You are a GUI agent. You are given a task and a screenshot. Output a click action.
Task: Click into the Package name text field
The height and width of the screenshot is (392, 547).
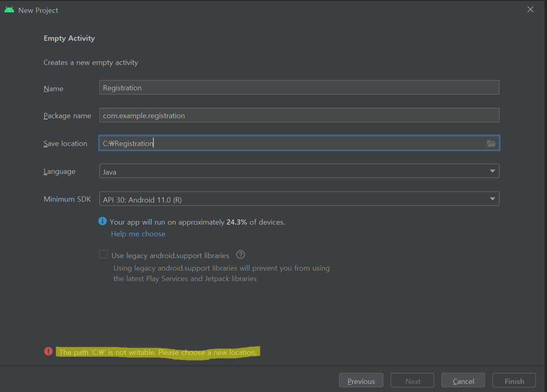(299, 115)
